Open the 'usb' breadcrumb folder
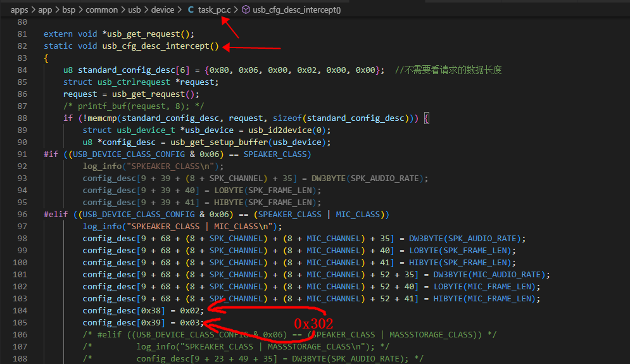Viewport: 630px width, 364px height. click(135, 9)
